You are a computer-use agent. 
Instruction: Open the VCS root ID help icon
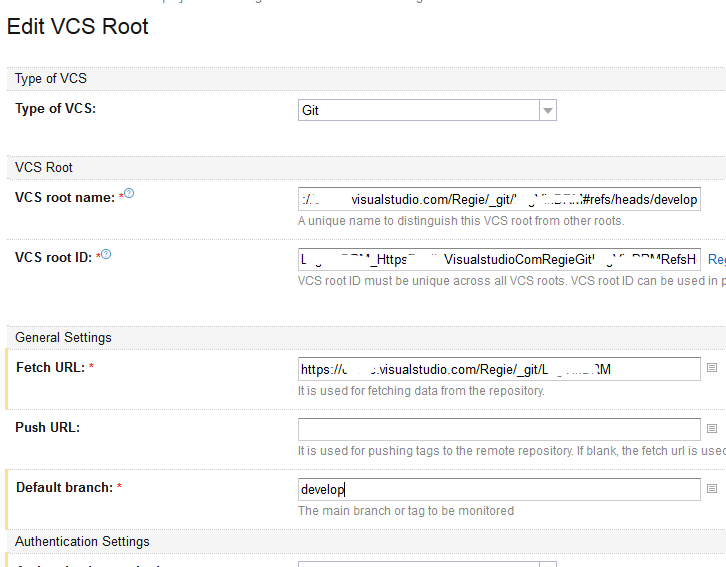click(x=106, y=254)
